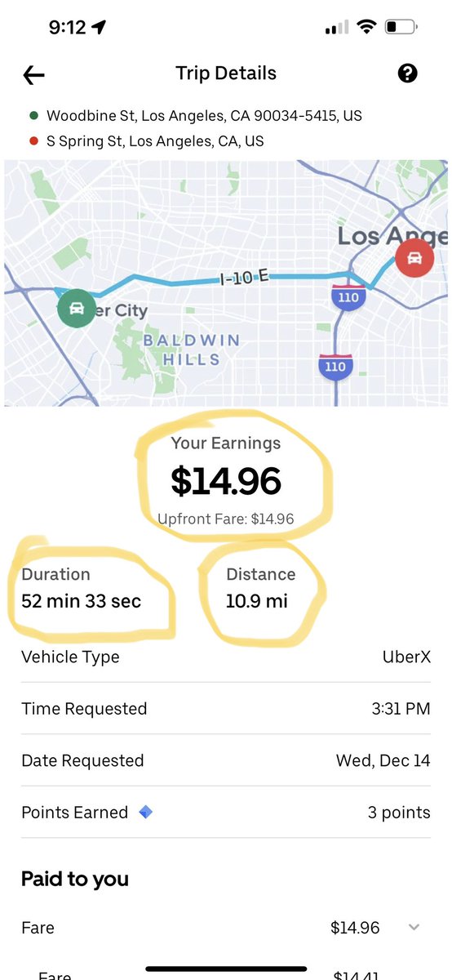Tap the battery status icon

402,27
